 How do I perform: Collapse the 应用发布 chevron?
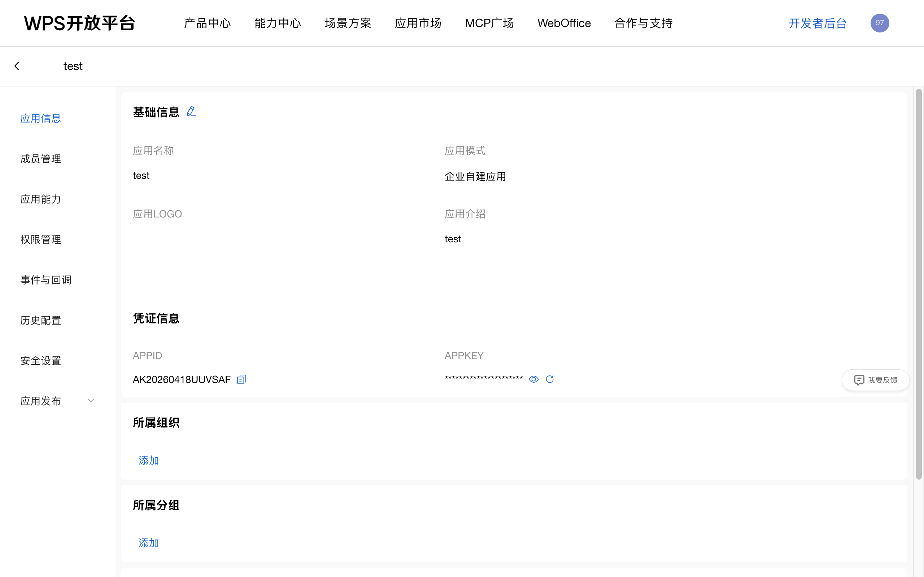pos(91,401)
